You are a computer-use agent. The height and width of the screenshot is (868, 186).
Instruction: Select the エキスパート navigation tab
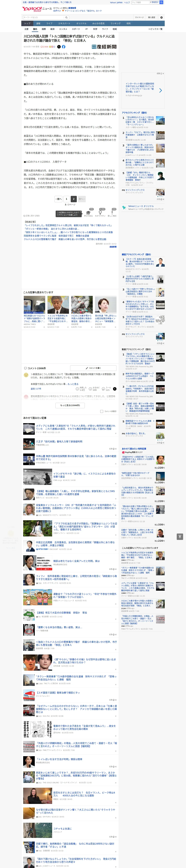coord(64,24)
